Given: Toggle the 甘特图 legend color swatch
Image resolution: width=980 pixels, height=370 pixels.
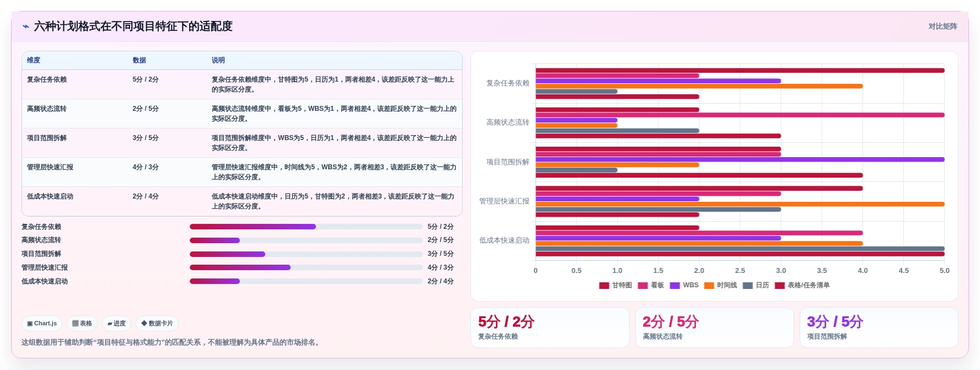Looking at the screenshot, I should pyautogui.click(x=604, y=286).
